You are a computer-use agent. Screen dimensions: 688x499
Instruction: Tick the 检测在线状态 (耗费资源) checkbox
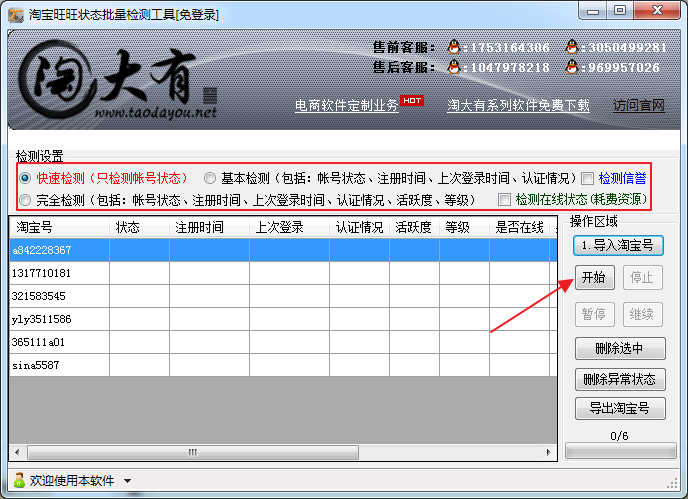(x=504, y=200)
